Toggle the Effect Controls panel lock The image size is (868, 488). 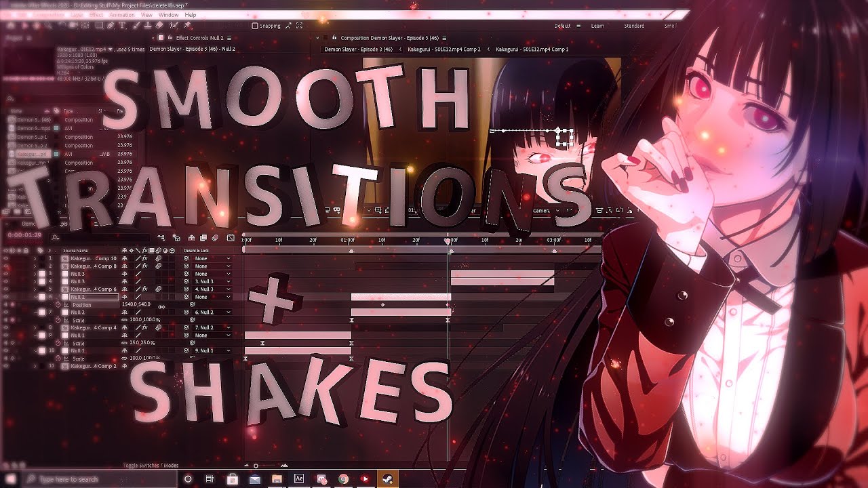[x=170, y=38]
